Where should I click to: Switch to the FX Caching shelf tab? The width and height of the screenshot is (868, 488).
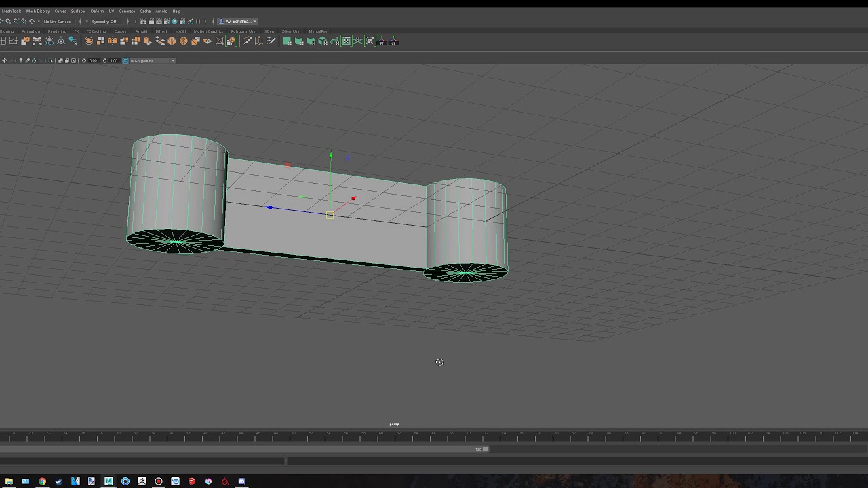[x=96, y=31]
